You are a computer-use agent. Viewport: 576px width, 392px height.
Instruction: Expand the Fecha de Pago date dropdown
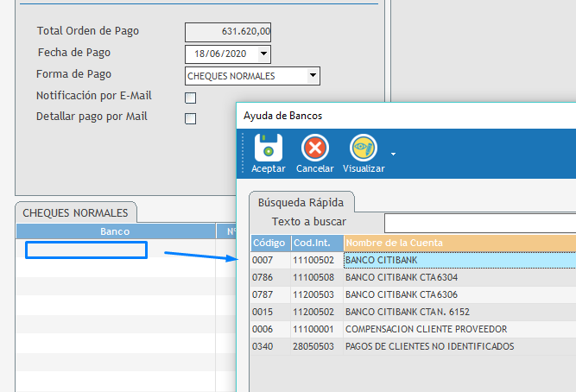264,54
